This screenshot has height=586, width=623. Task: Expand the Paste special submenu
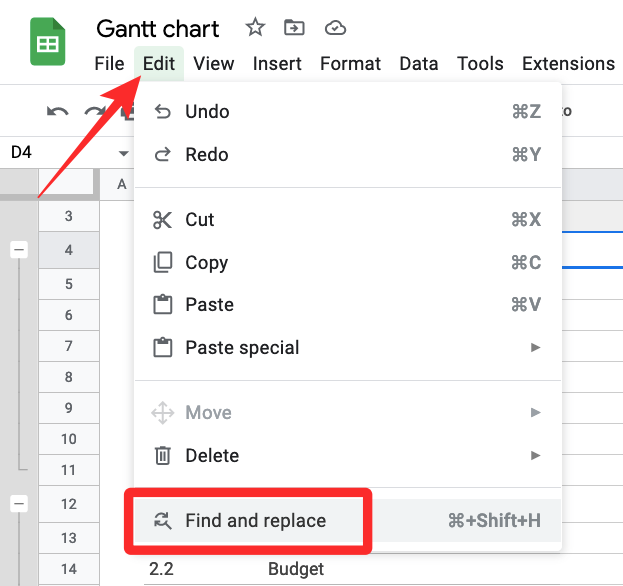(348, 348)
